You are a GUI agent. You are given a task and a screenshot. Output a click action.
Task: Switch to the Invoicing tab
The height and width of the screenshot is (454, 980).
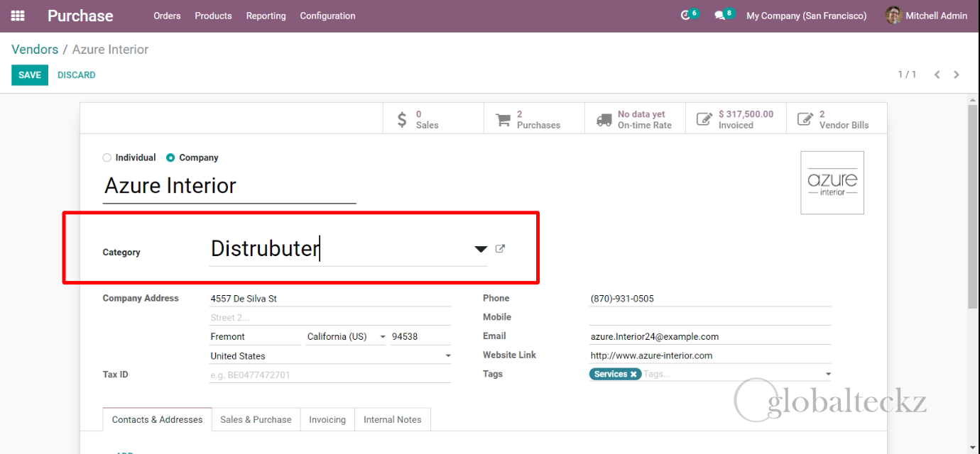tap(327, 420)
